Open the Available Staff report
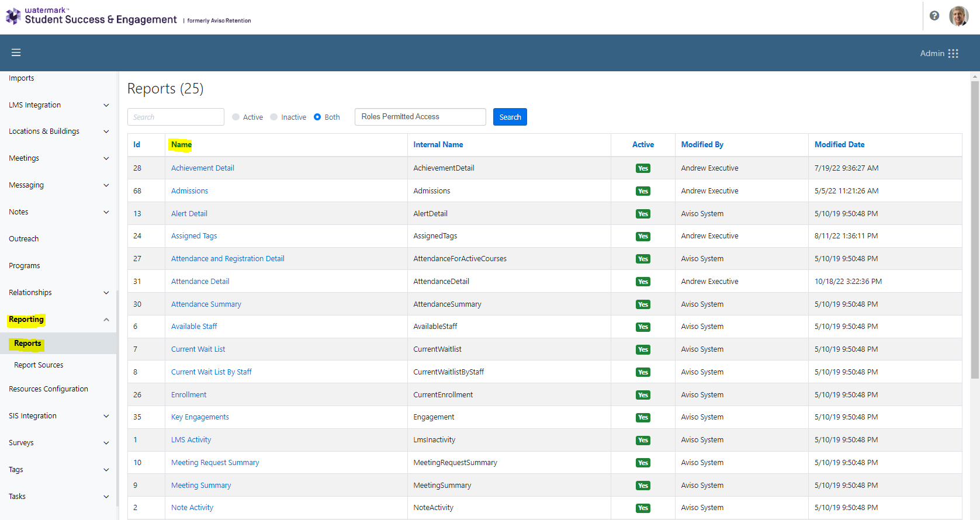This screenshot has width=980, height=520. [x=194, y=327]
